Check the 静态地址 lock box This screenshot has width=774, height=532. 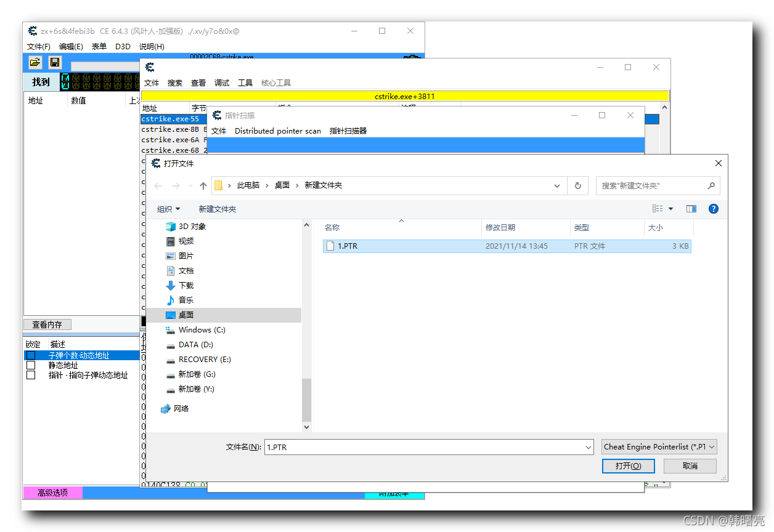click(x=31, y=365)
